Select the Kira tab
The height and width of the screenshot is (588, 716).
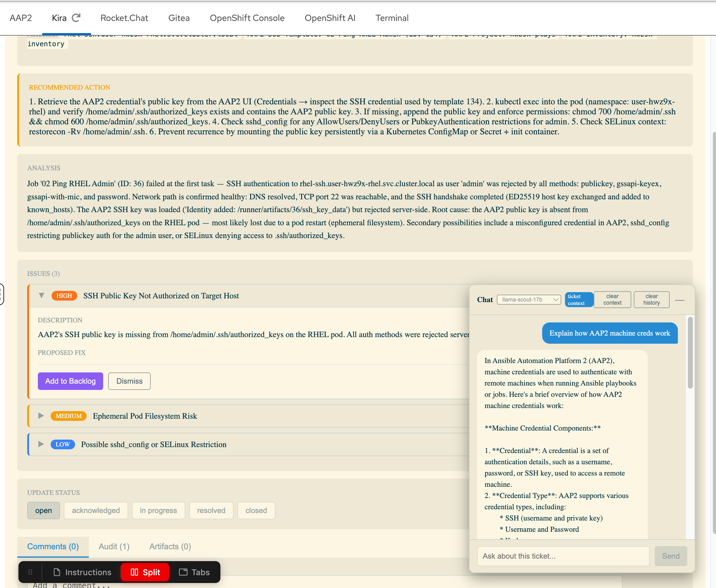pyautogui.click(x=59, y=18)
